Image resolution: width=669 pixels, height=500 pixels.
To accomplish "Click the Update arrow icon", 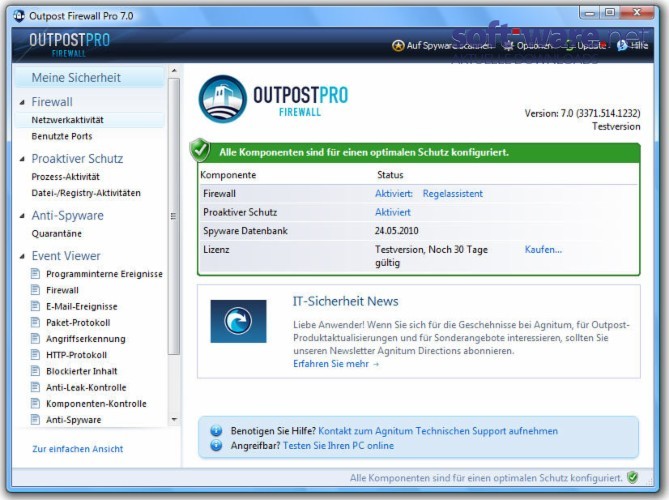I will coord(569,45).
